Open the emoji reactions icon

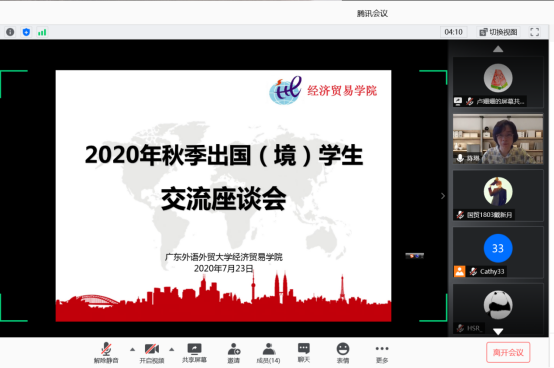click(343, 352)
